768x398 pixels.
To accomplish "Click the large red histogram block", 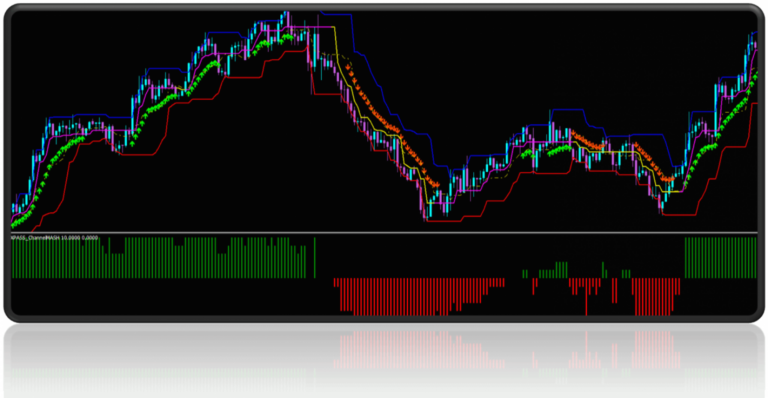I will (x=419, y=296).
